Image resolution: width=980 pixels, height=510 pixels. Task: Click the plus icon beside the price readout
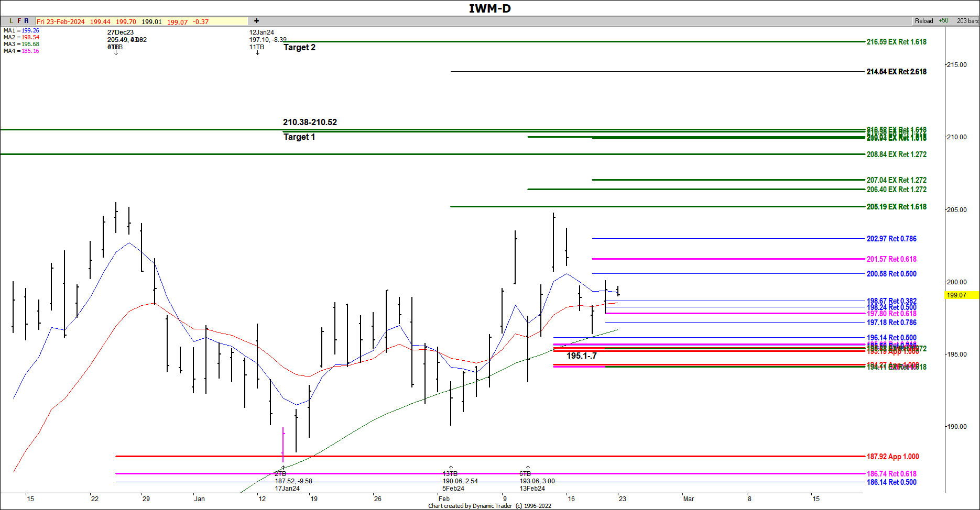pos(256,21)
